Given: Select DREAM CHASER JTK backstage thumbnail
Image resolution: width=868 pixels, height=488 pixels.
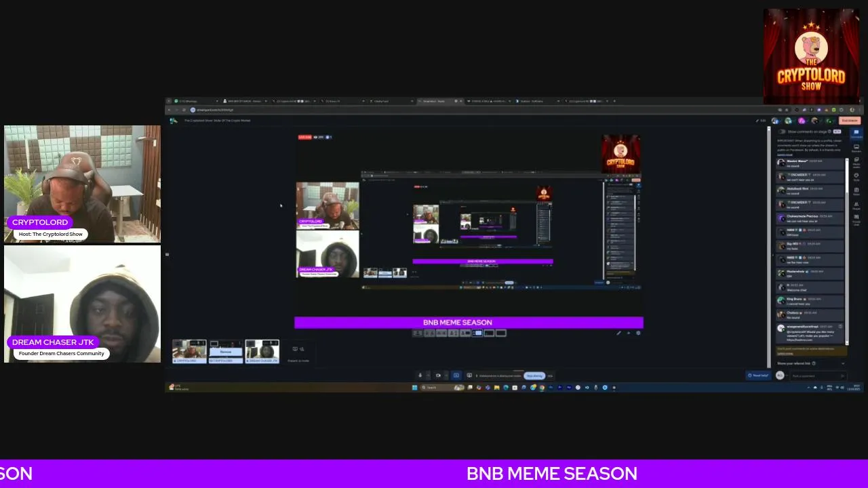Looking at the screenshot, I should coord(262,352).
